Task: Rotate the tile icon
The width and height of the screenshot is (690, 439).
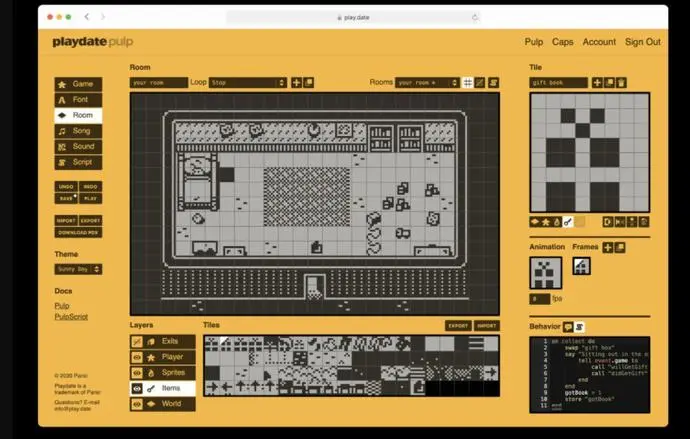Action: [644, 222]
